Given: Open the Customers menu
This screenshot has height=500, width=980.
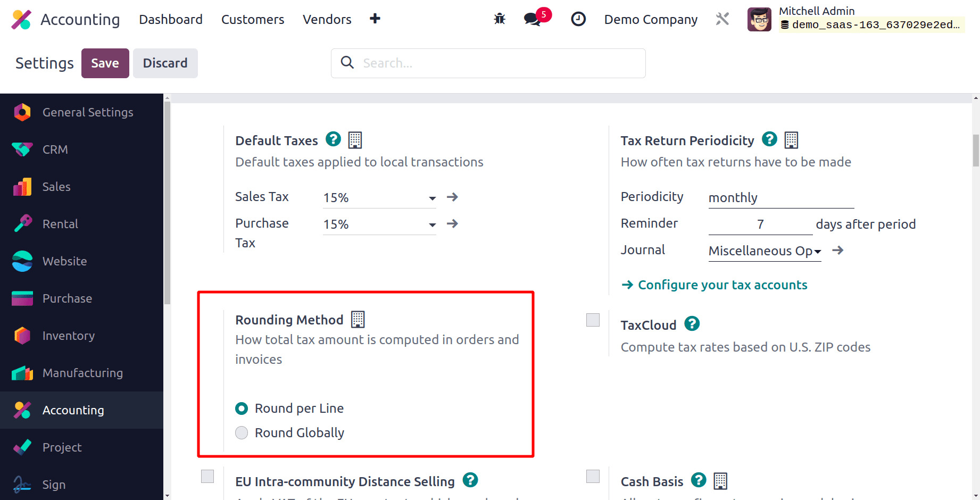Looking at the screenshot, I should 253,20.
